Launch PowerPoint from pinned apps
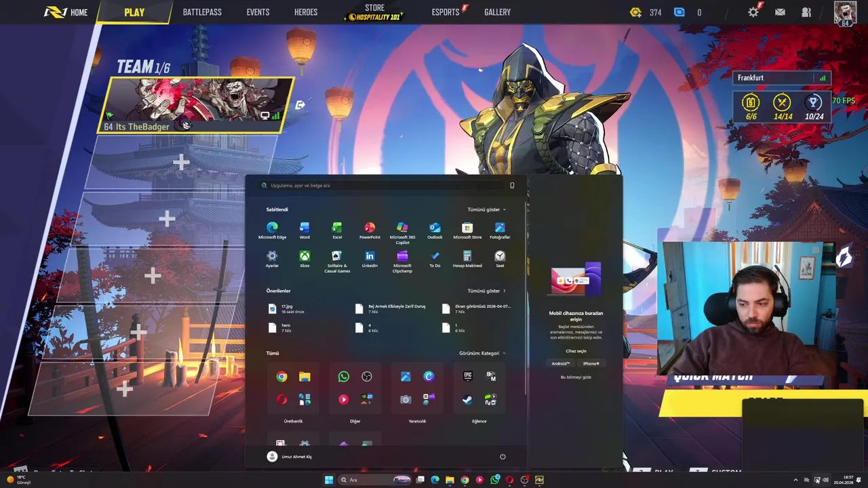The width and height of the screenshot is (868, 488). (370, 230)
